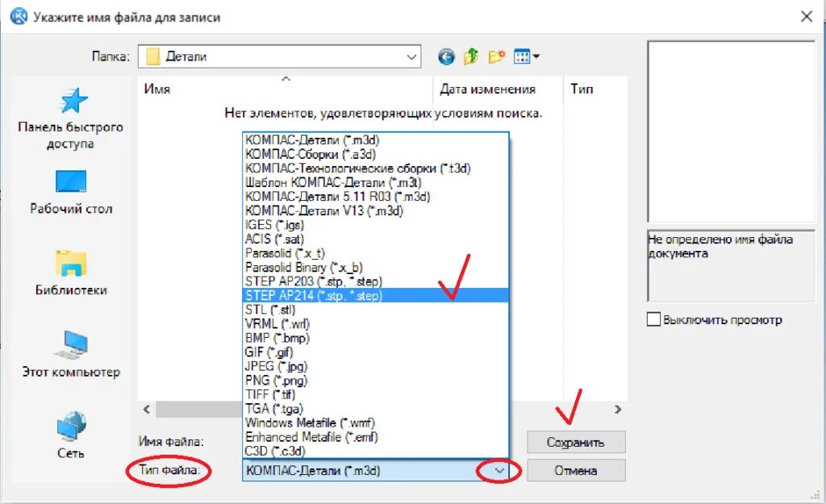
Task: Go back using the blue arrow icon
Action: click(446, 56)
